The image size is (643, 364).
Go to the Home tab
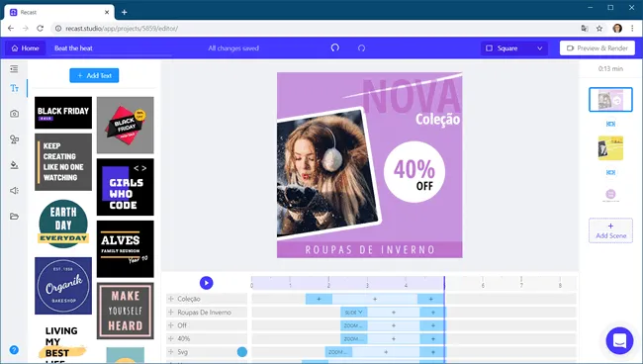tap(26, 48)
